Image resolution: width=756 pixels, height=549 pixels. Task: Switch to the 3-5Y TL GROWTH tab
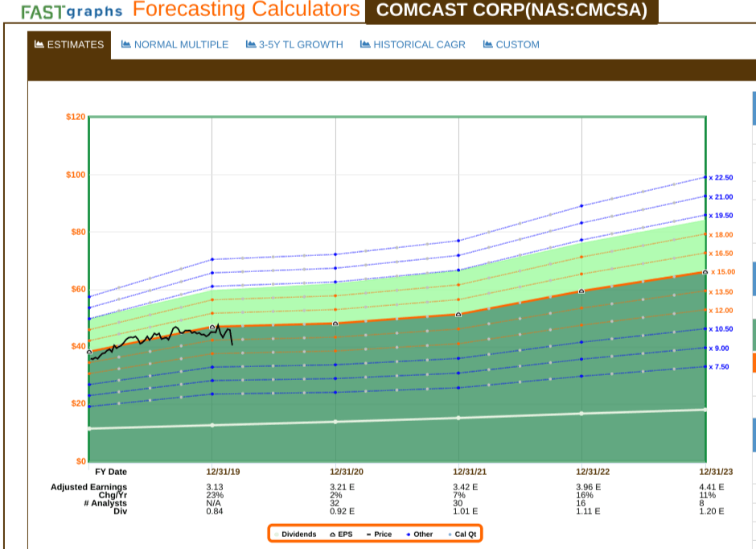pos(294,45)
